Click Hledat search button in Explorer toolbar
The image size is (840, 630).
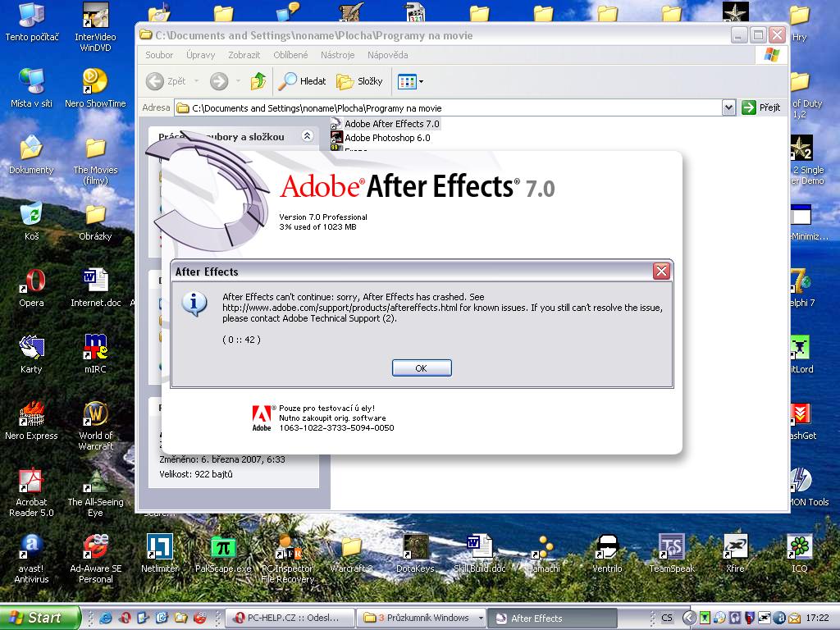coord(302,81)
